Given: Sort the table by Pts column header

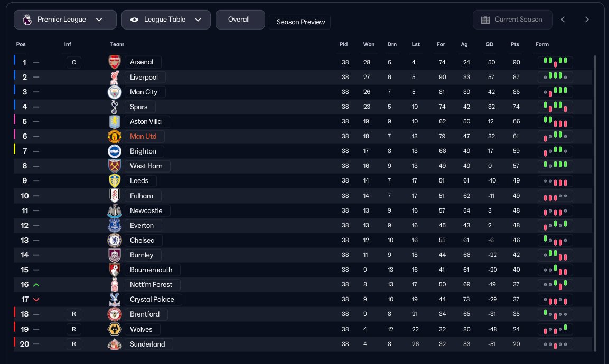Looking at the screenshot, I should pyautogui.click(x=515, y=45).
